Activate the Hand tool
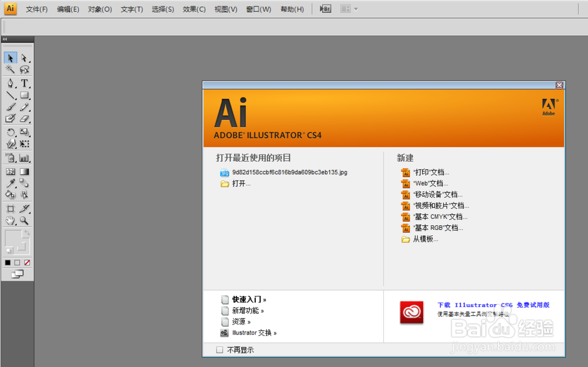The width and height of the screenshot is (588, 367). 11,221
